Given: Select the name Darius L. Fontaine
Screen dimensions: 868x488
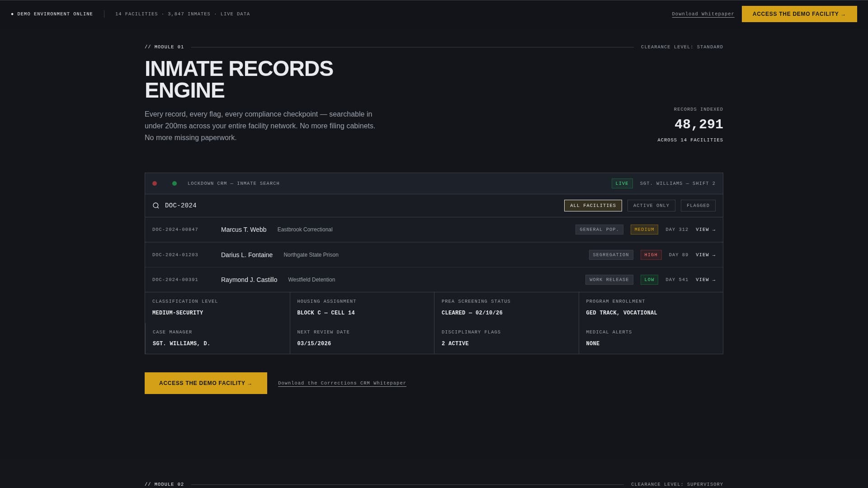Looking at the screenshot, I should pyautogui.click(x=247, y=255).
